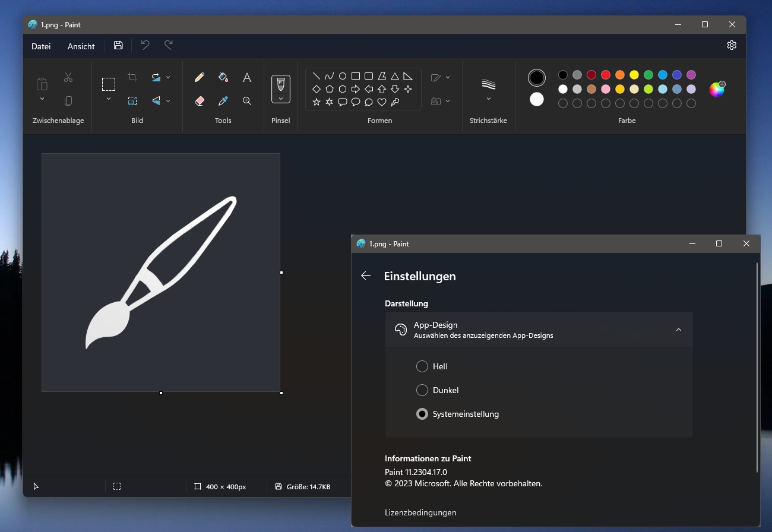The image size is (772, 532).
Task: Go back from Einstellungen page
Action: 366,275
